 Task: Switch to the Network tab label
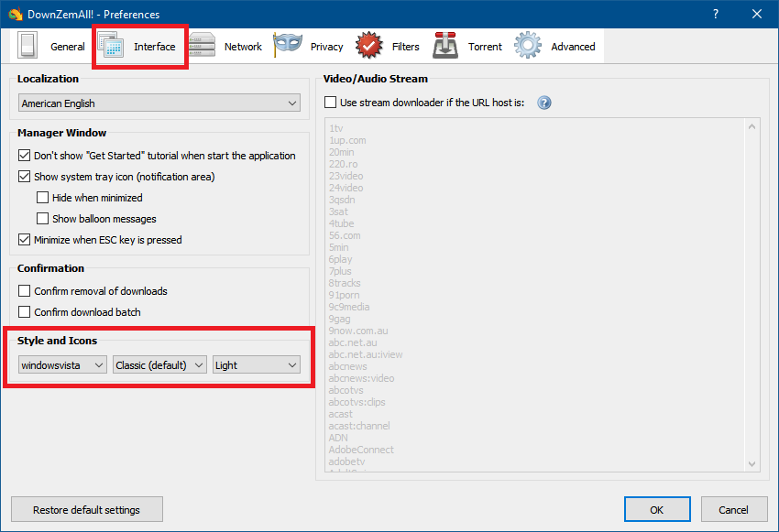click(243, 47)
